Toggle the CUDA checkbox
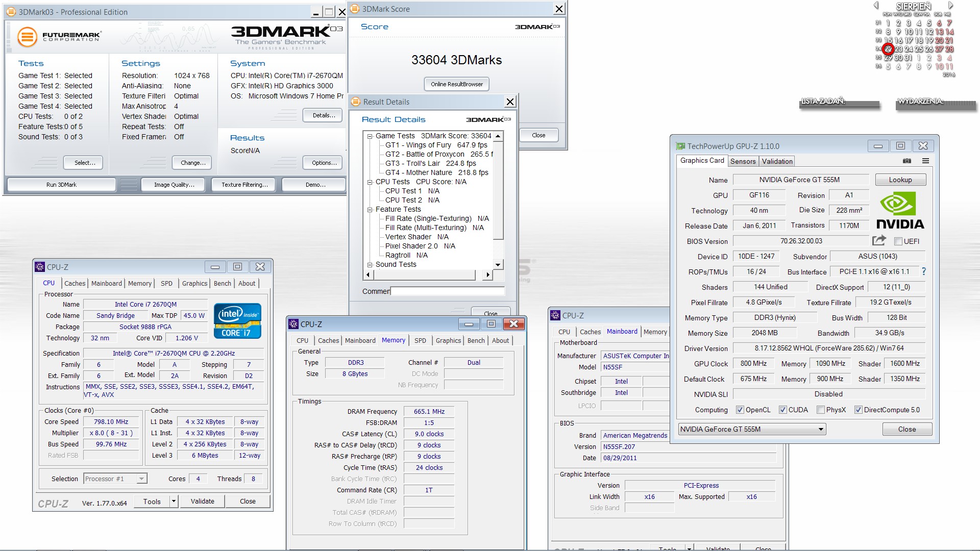Viewport: 980px width, 551px height. 782,410
